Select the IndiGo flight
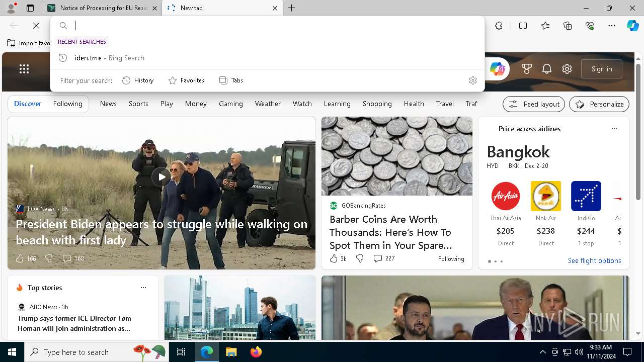Viewport: 644px width, 362px height. pyautogui.click(x=586, y=214)
